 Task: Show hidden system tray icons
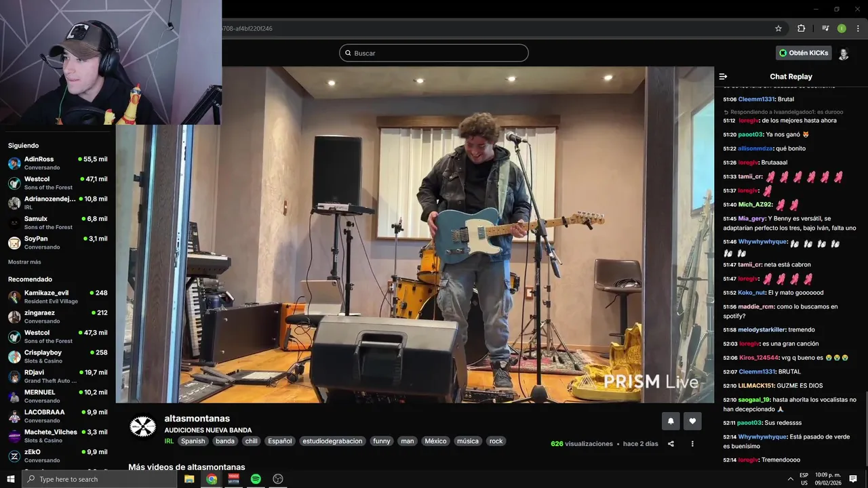(791, 479)
